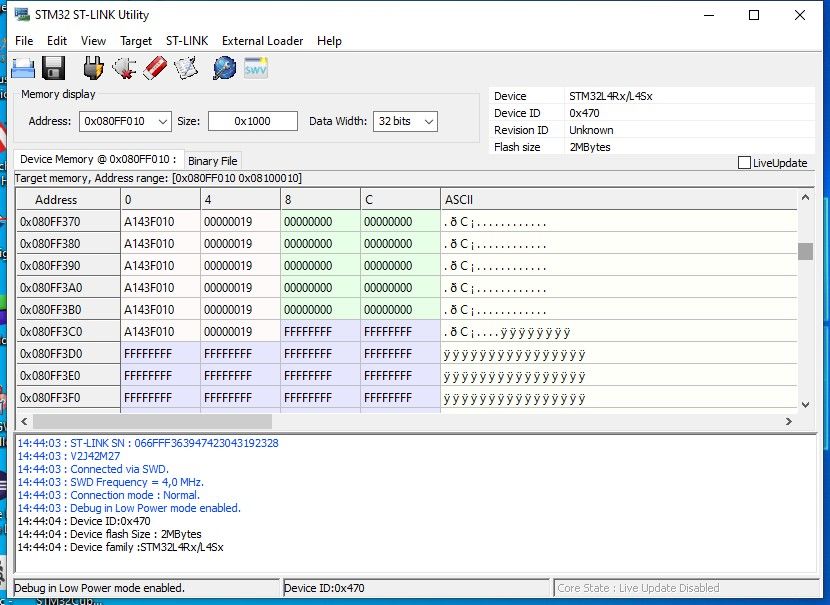Screen dimensions: 830x605
Task: Click the Device value STM32L4Rx/L4Sx
Action: 611,96
